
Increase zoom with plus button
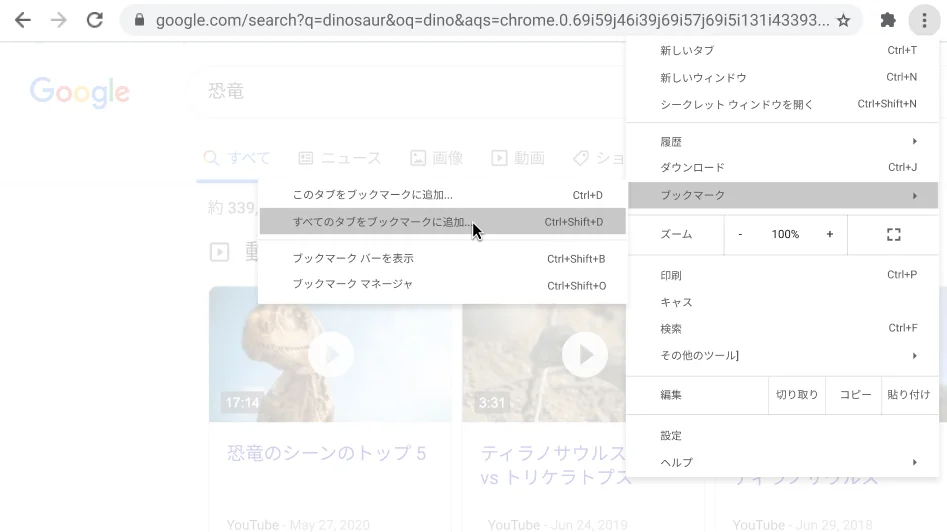point(829,234)
